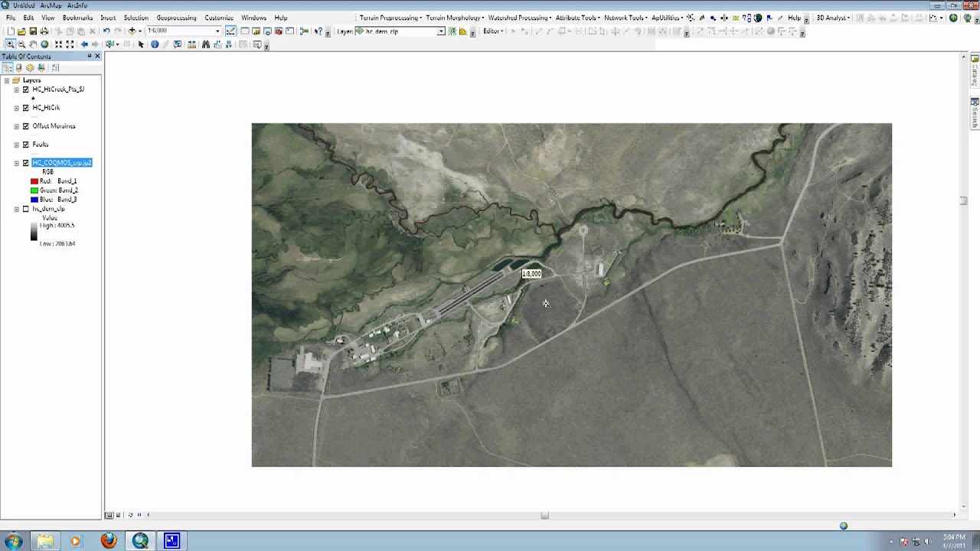Image resolution: width=980 pixels, height=551 pixels.
Task: Click the Windows Start button
Action: click(13, 541)
